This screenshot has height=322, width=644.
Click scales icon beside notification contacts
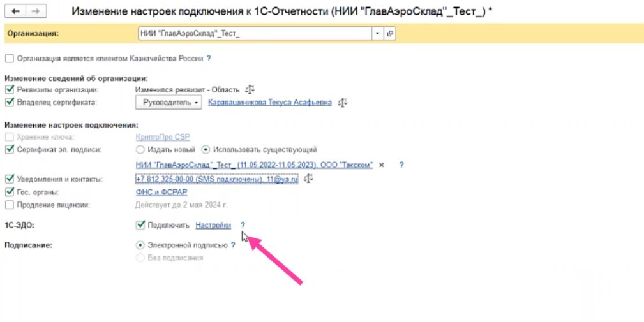tap(309, 179)
